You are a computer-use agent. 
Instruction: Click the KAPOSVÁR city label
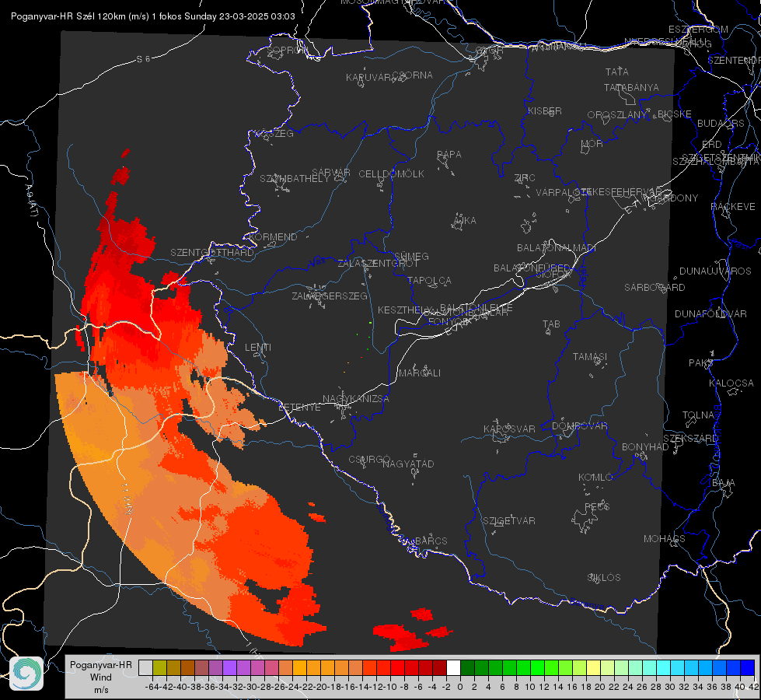509,429
